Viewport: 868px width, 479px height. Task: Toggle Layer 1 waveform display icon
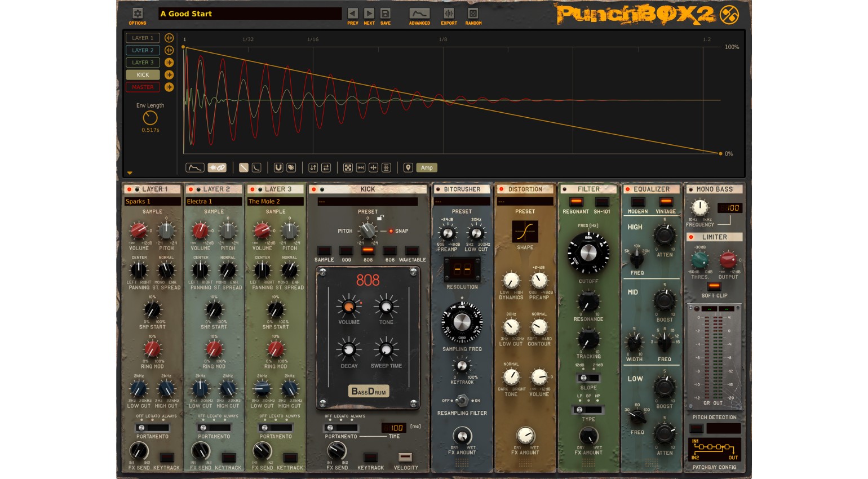click(169, 38)
